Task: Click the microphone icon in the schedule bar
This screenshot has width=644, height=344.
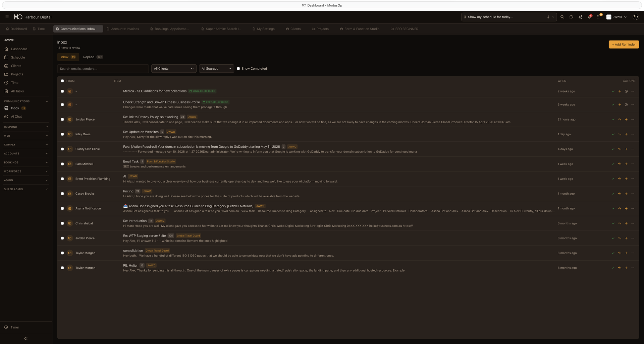Action: [x=548, y=17]
